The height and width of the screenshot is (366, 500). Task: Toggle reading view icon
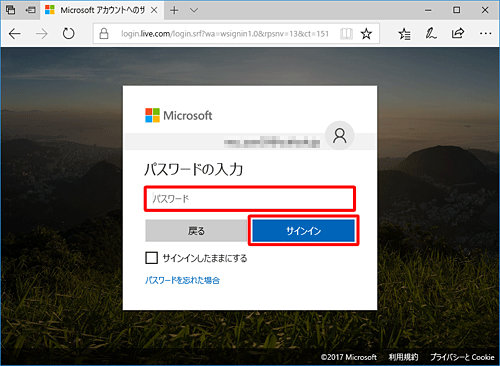click(x=346, y=34)
